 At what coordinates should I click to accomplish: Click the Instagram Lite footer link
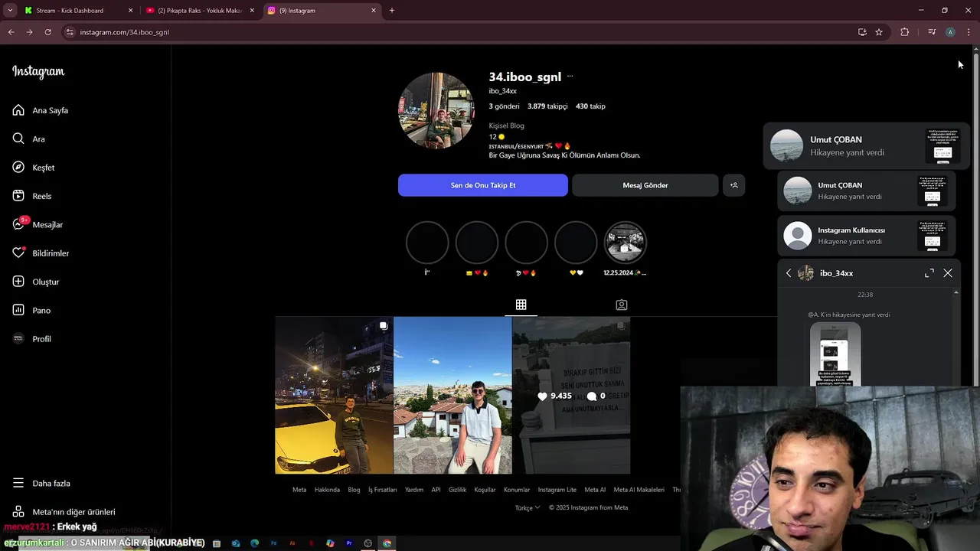(557, 490)
